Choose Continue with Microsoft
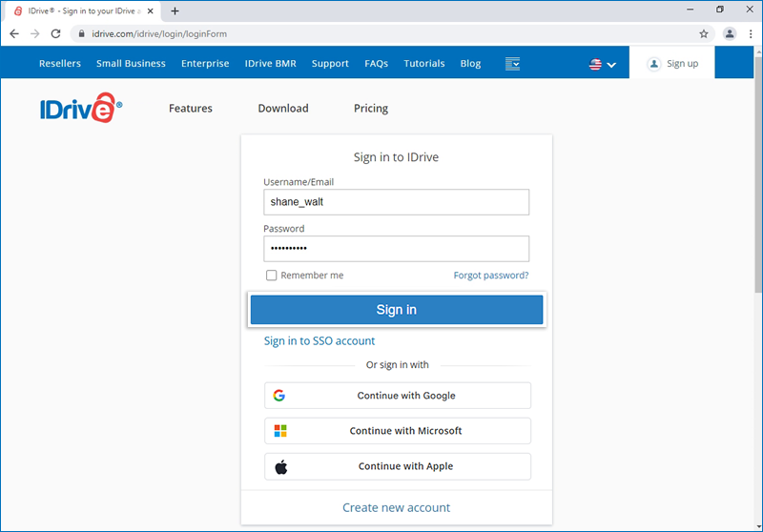The height and width of the screenshot is (532, 763). point(398,431)
